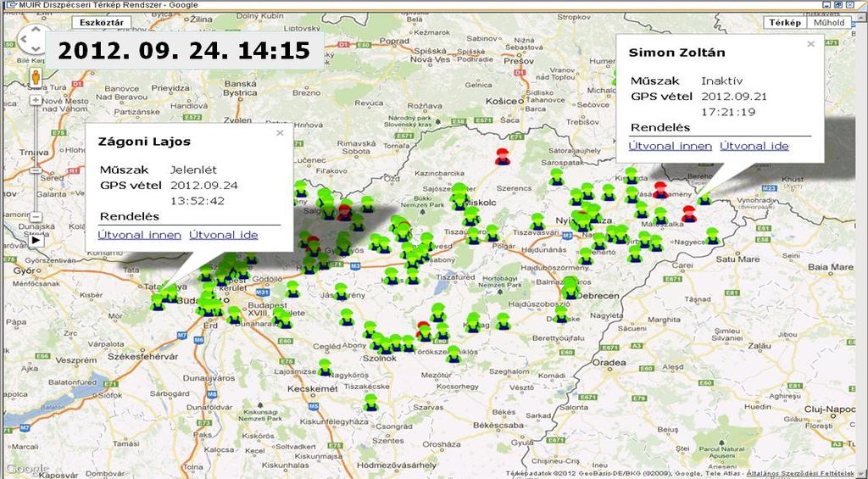Click GPS time 17:21:19 value
The width and height of the screenshot is (868, 479).
pyautogui.click(x=728, y=112)
